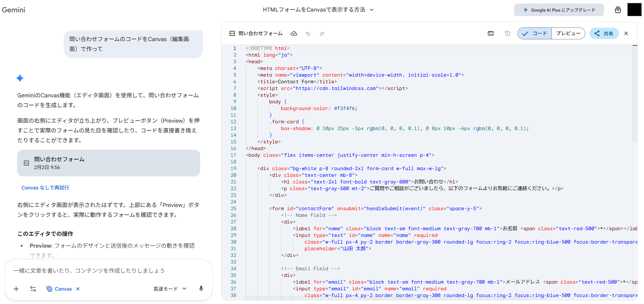Click the このエディタでの操作 heading
This screenshot has height=304, width=644.
point(45,234)
